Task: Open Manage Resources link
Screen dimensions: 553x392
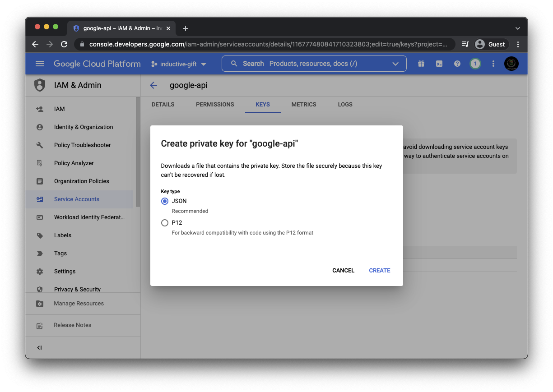Action: 79,304
